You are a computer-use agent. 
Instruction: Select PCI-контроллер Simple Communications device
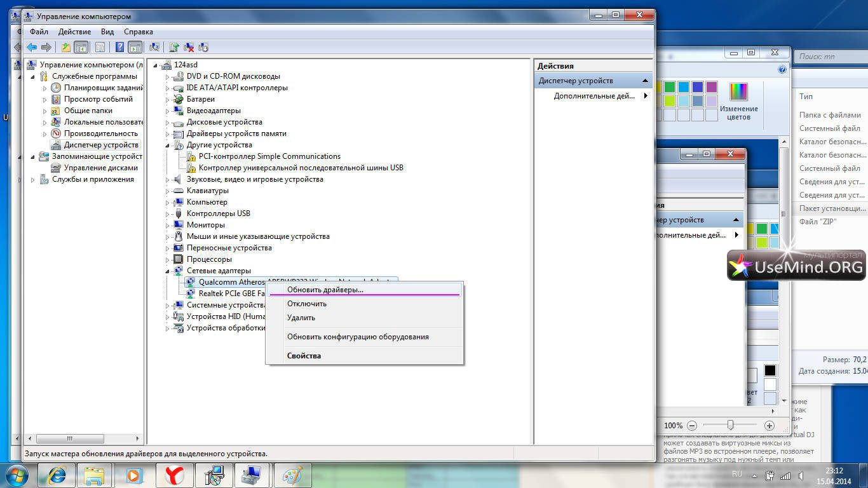tap(269, 156)
